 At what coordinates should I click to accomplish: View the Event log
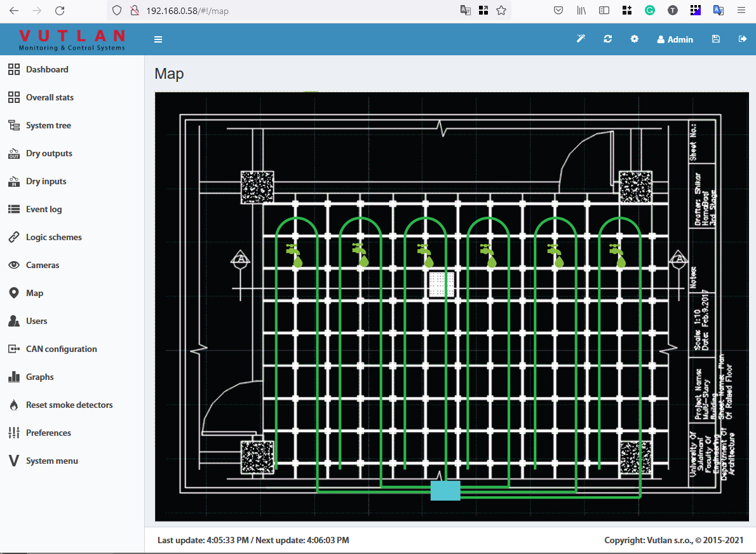43,209
